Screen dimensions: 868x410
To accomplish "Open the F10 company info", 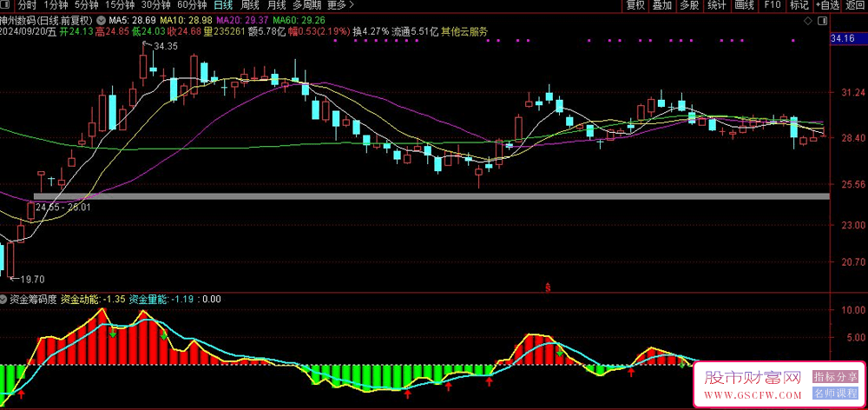I will coord(773,5).
